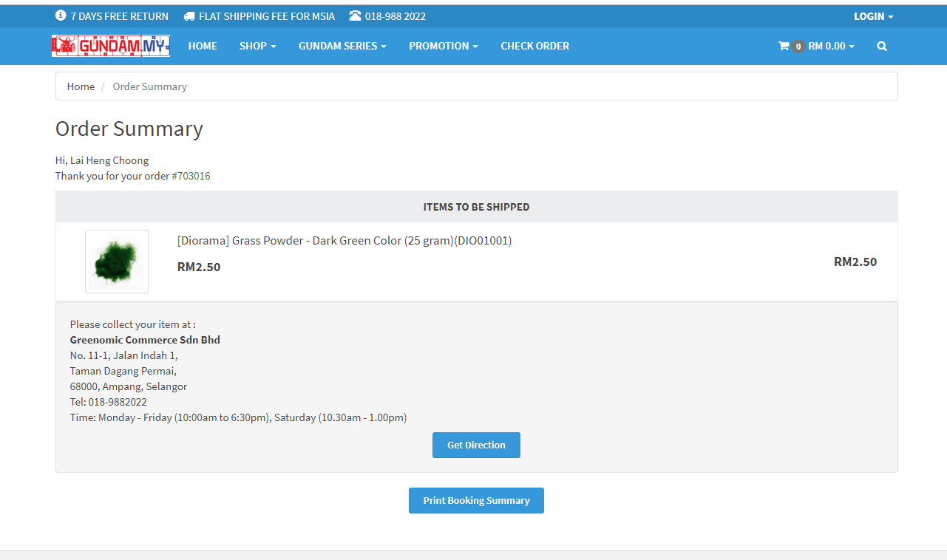Go to the Home menu item
947x560 pixels.
point(203,46)
